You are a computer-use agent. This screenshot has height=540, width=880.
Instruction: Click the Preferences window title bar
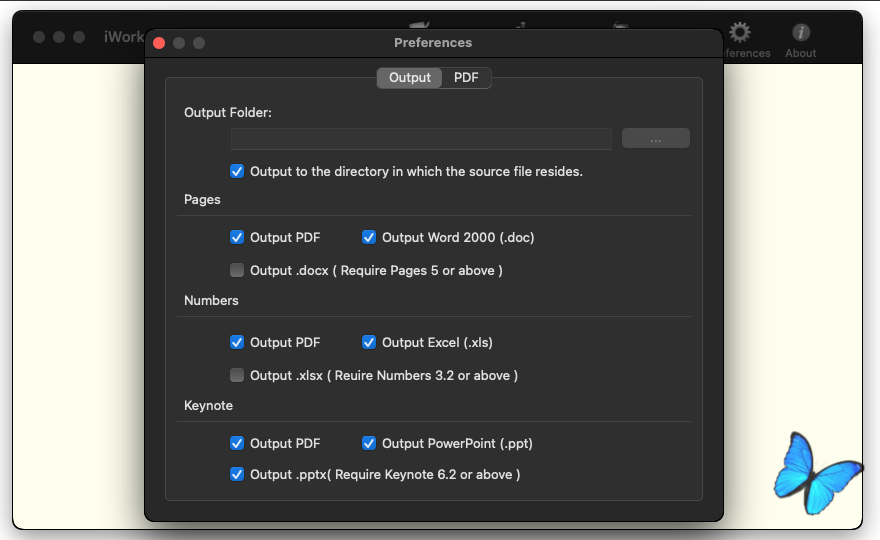point(433,43)
